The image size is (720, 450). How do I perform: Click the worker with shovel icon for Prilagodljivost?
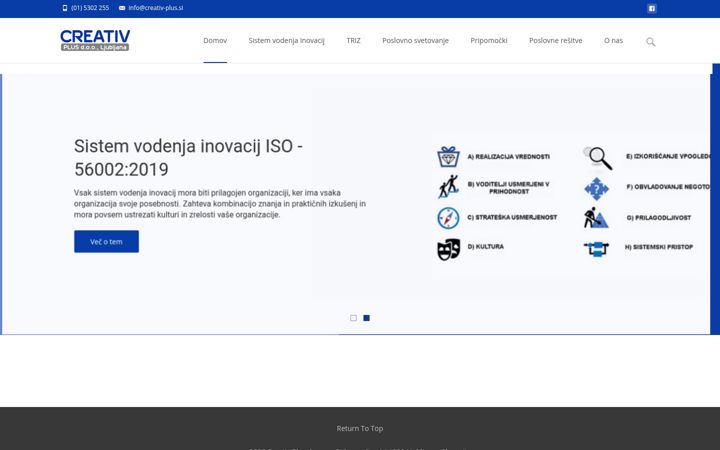(596, 218)
